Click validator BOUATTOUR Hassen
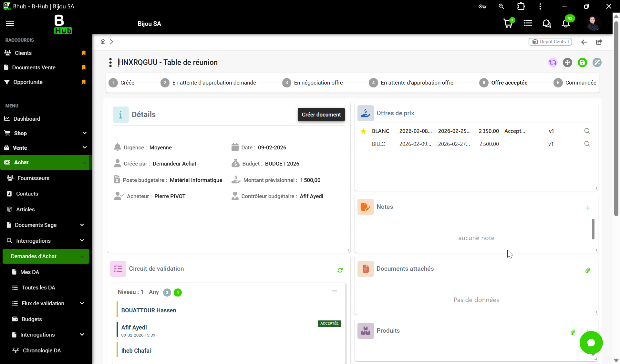The width and height of the screenshot is (620, 364). (x=149, y=310)
